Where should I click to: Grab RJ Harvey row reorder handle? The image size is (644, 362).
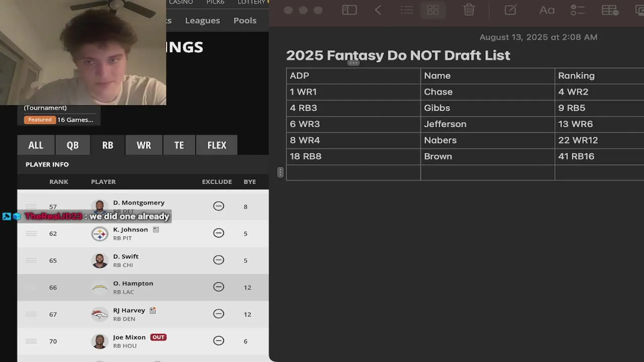(x=31, y=314)
